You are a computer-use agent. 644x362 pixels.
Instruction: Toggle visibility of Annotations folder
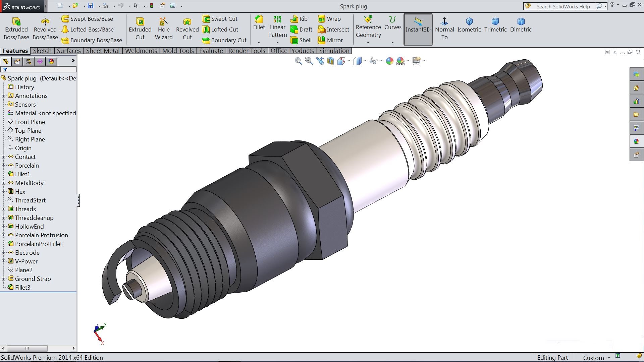(4, 96)
